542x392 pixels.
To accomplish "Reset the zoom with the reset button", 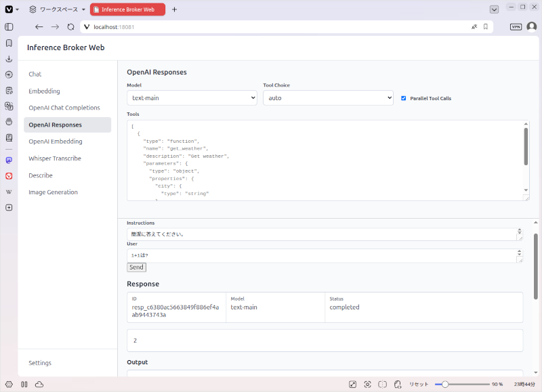I will click(419, 385).
